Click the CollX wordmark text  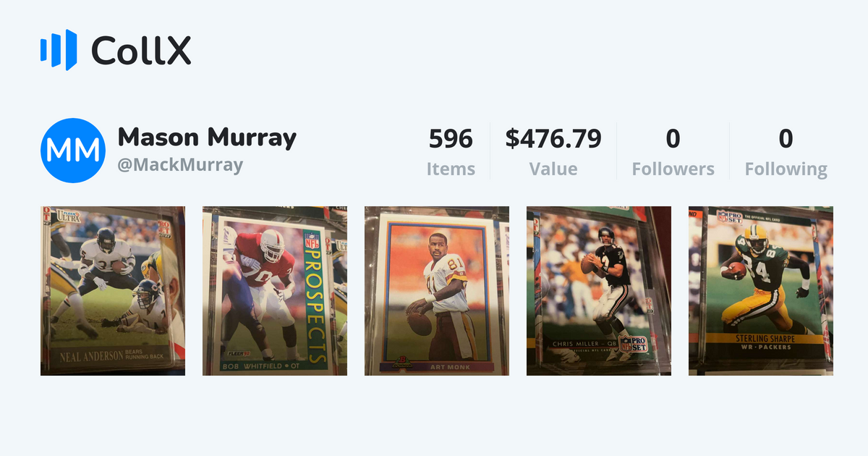pyautogui.click(x=141, y=51)
